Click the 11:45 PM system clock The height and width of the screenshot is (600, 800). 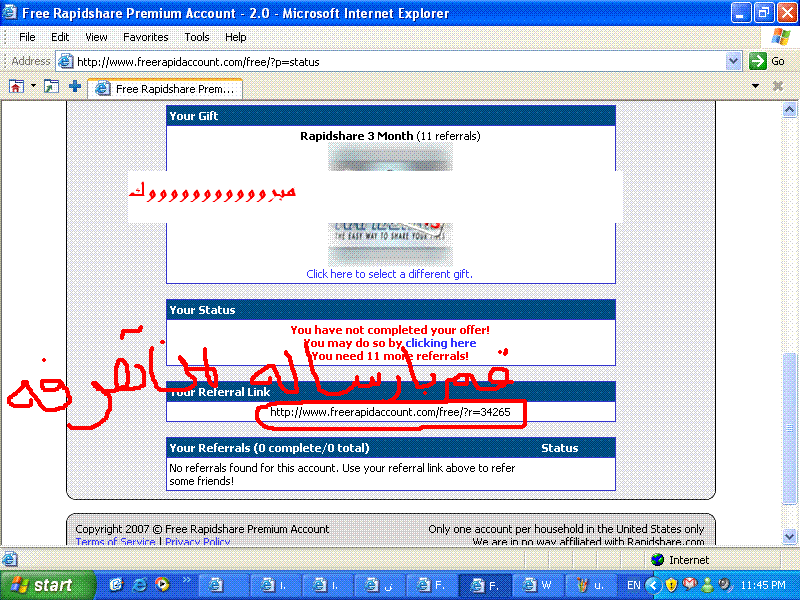tap(763, 585)
